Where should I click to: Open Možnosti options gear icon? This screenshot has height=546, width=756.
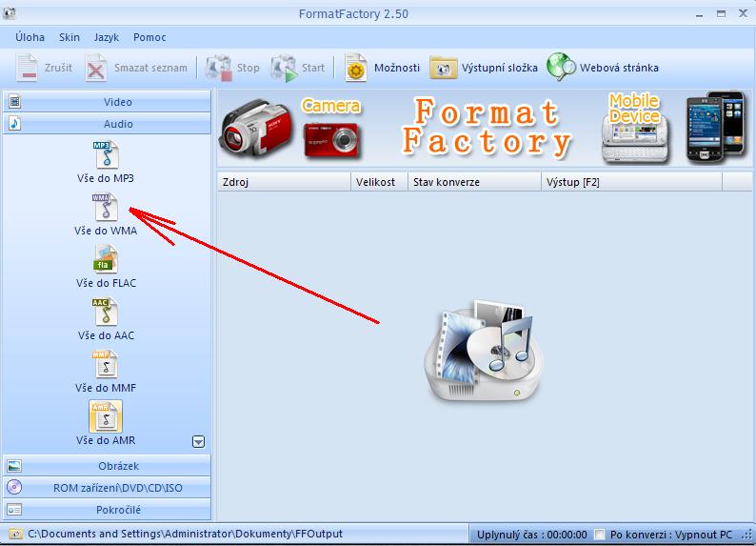coord(356,68)
